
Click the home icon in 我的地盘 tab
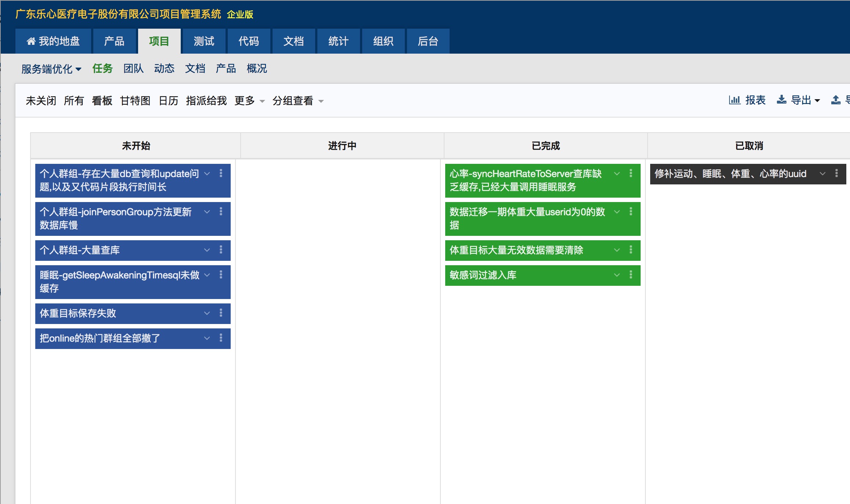31,41
